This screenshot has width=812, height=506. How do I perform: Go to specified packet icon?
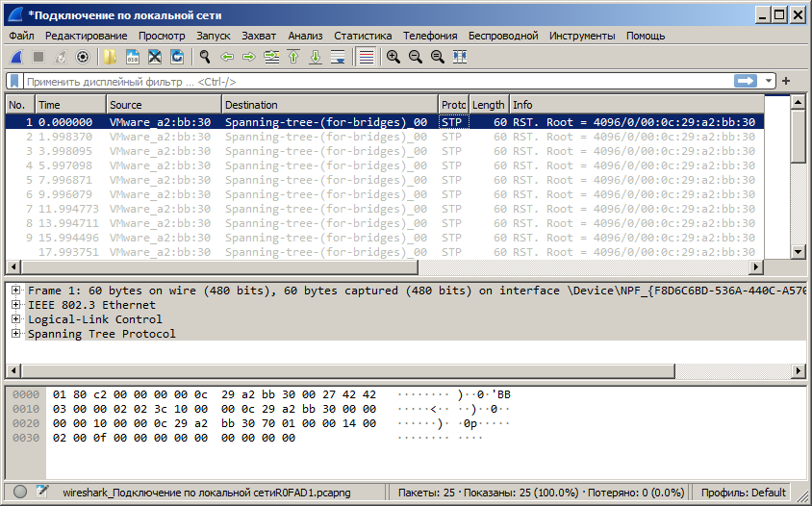tap(271, 57)
